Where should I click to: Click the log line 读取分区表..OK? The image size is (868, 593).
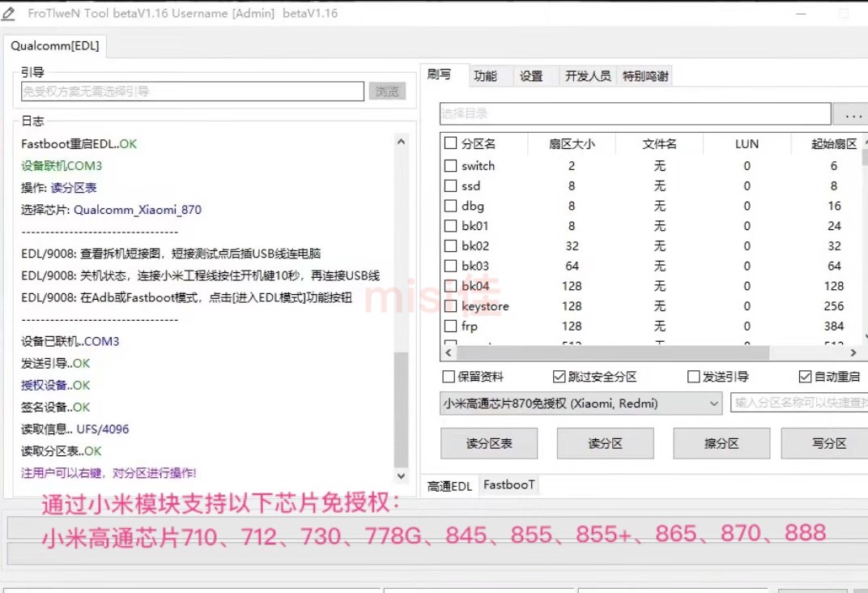[x=61, y=451]
